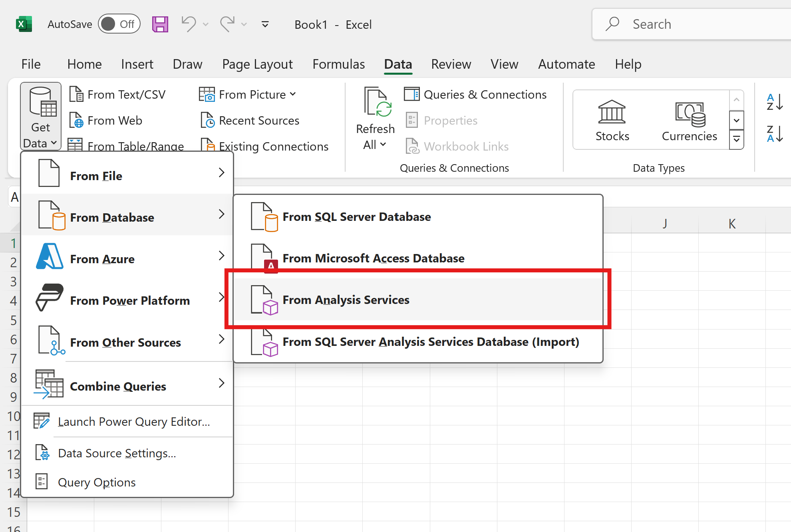Viewport: 791px width, 532px height.
Task: Select column K header
Action: point(732,223)
